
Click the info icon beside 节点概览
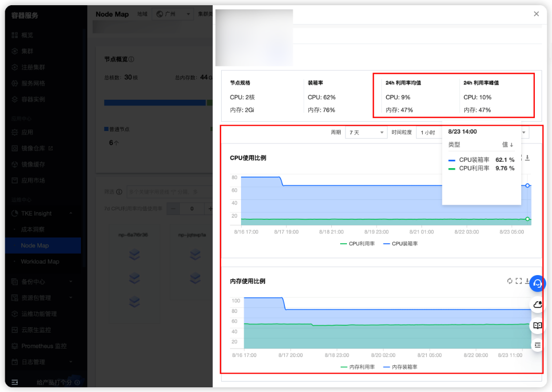point(131,60)
